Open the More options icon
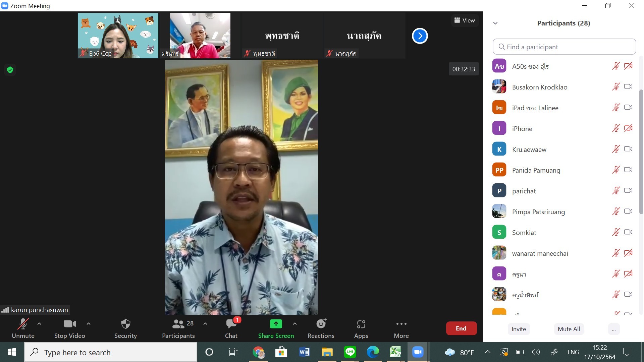The height and width of the screenshot is (362, 644). (x=401, y=324)
